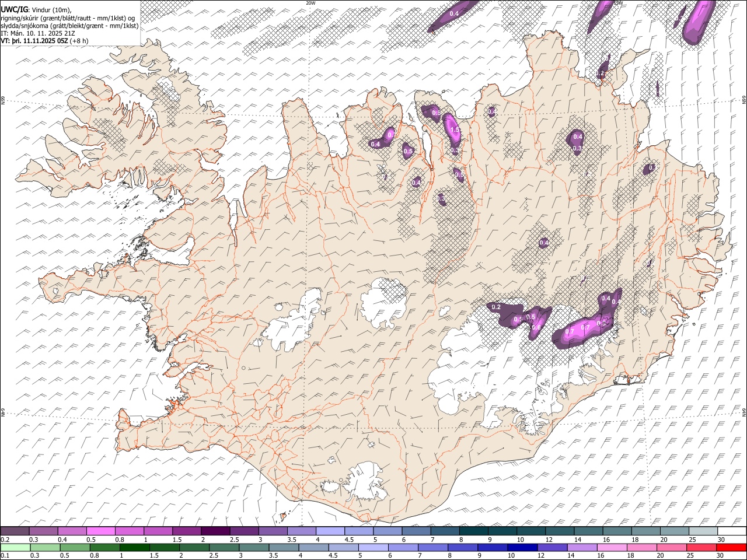Click the upper legend swatch between 5 and 6
This screenshot has height=560, width=747.
click(x=387, y=531)
